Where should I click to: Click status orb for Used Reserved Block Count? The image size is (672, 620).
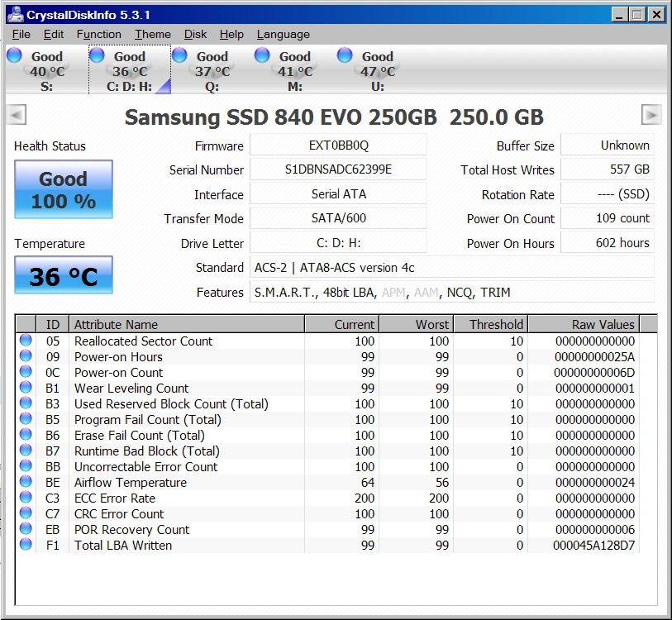pyautogui.click(x=26, y=403)
